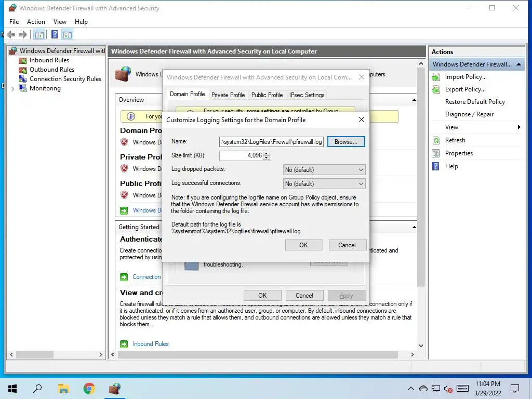Screen dimensions: 532x399
Task: Click the green arrow icon beside Connection link
Action: pos(124,277)
